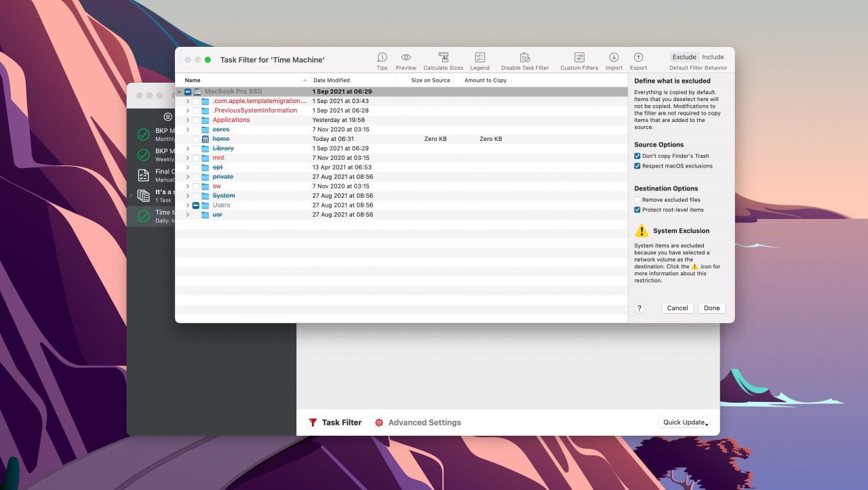The image size is (868, 490).
Task: Select the cores folder name
Action: pos(221,129)
